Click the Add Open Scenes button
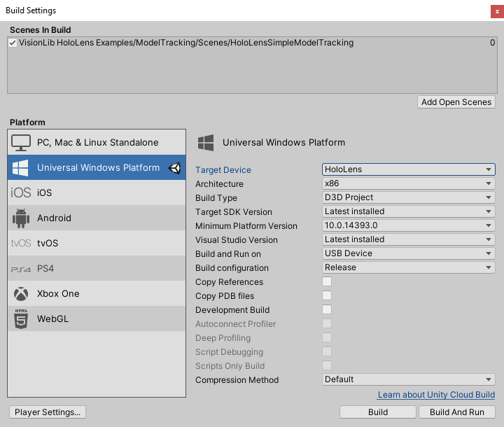 click(x=456, y=102)
